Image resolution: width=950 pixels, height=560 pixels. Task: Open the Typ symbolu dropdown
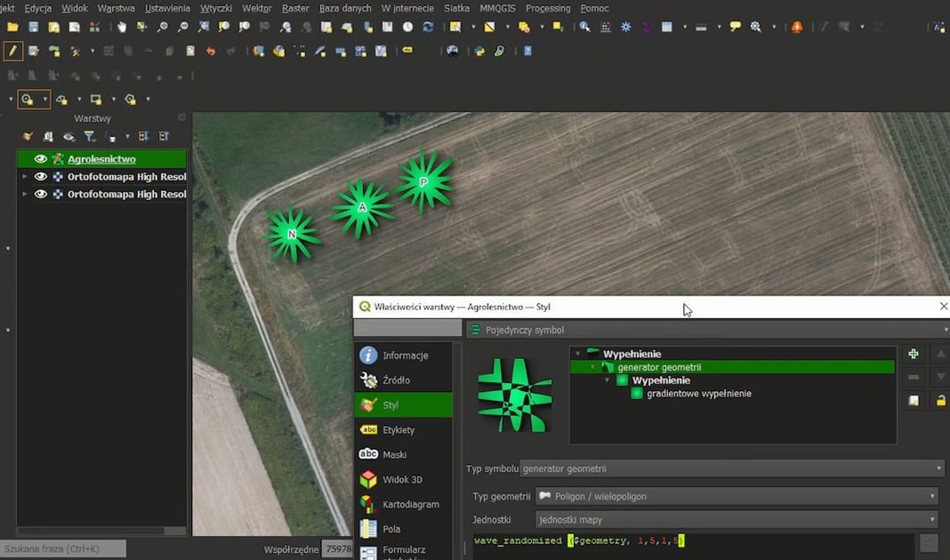(x=731, y=468)
